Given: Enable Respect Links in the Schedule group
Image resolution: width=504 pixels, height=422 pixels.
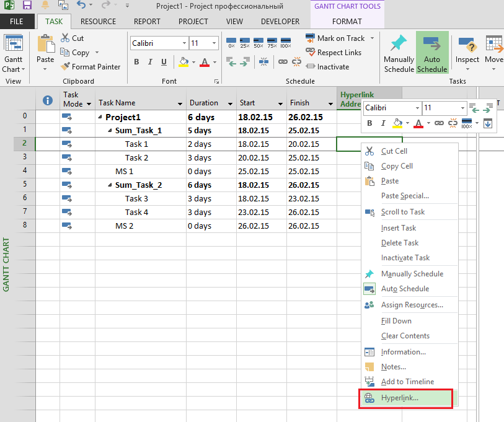Looking at the screenshot, I should pos(334,53).
